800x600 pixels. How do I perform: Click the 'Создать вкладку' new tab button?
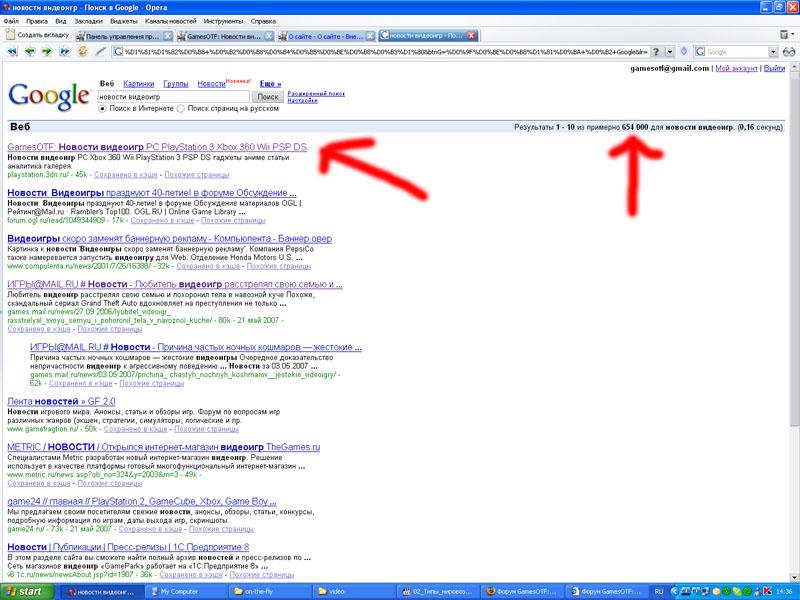38,35
